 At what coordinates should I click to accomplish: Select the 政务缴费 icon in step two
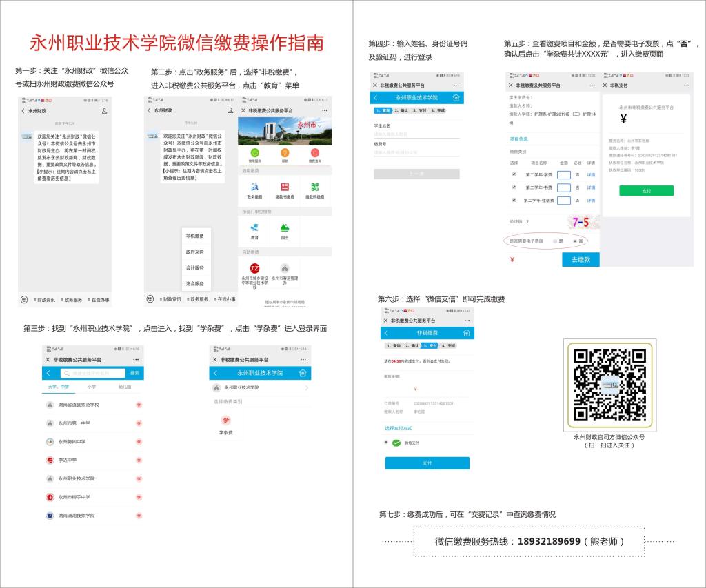[254, 187]
